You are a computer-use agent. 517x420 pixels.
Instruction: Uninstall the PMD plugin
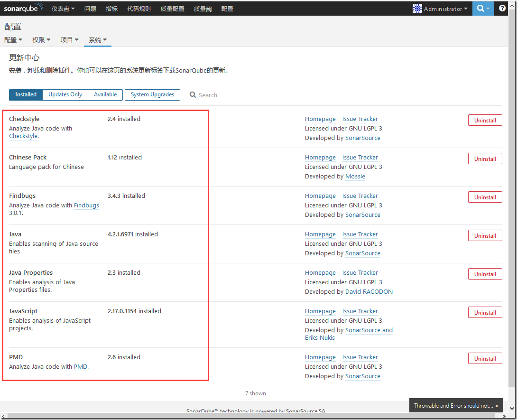pyautogui.click(x=485, y=358)
